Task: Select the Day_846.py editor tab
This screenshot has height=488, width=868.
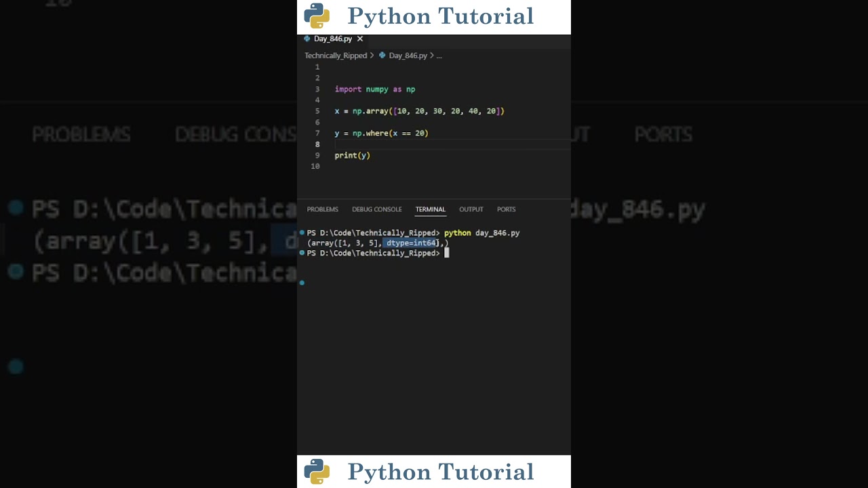Action: coord(334,39)
